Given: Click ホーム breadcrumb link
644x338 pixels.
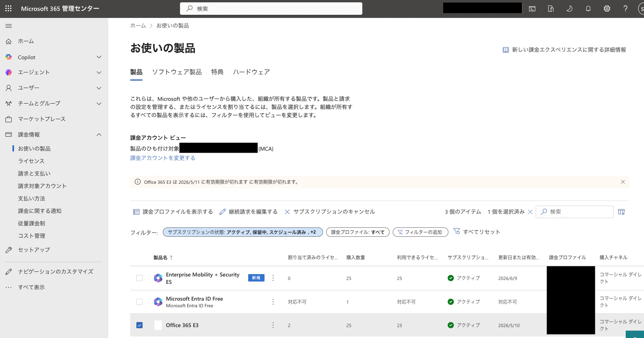Looking at the screenshot, I should pos(138,26).
